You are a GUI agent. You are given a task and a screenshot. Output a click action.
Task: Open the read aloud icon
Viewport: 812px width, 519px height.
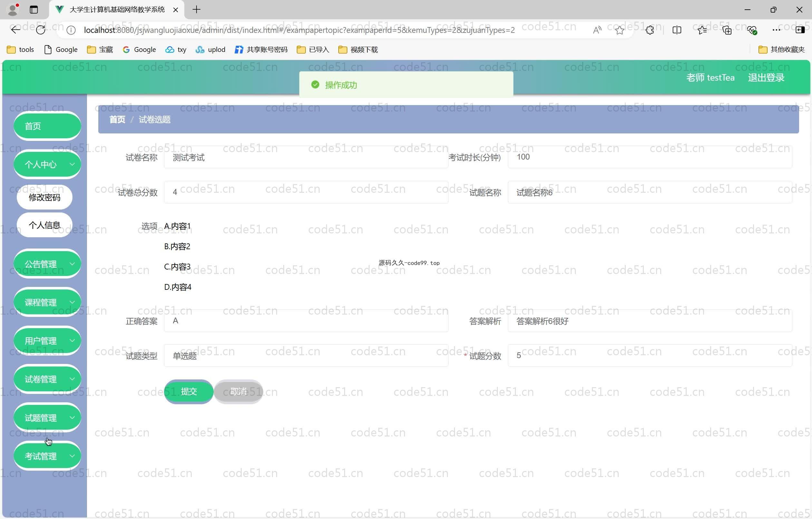(597, 30)
